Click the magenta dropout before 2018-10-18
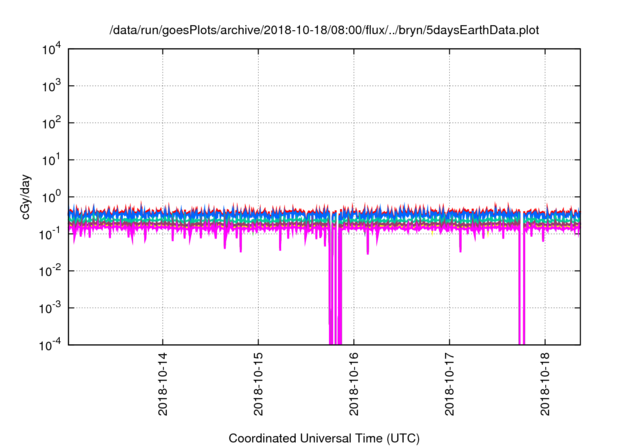The width and height of the screenshot is (640, 448). click(521, 286)
